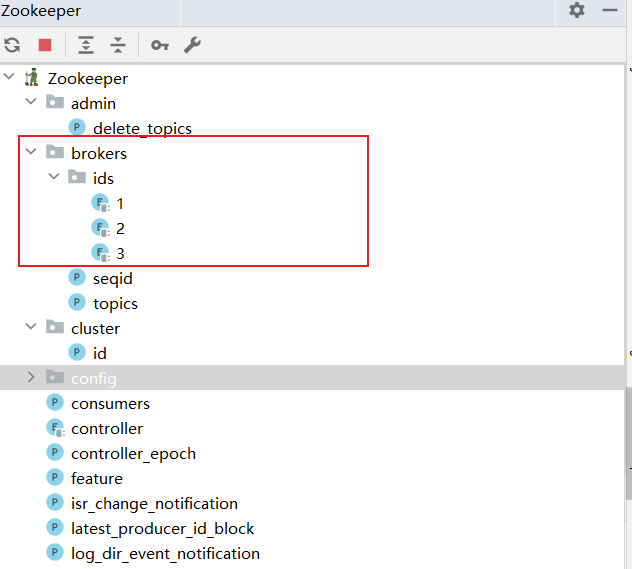This screenshot has width=632, height=569.
Task: Select the controller node
Action: click(107, 429)
